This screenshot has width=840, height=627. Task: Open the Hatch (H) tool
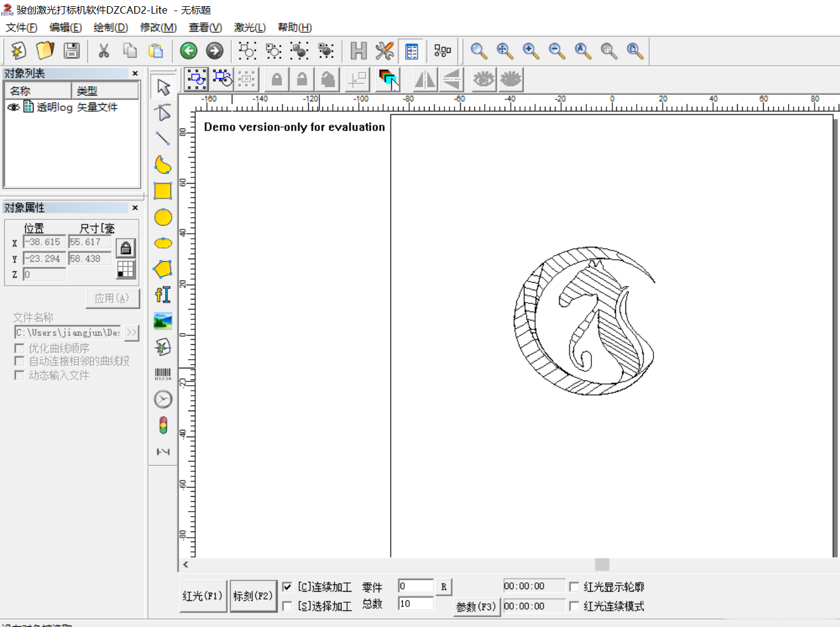(x=358, y=50)
